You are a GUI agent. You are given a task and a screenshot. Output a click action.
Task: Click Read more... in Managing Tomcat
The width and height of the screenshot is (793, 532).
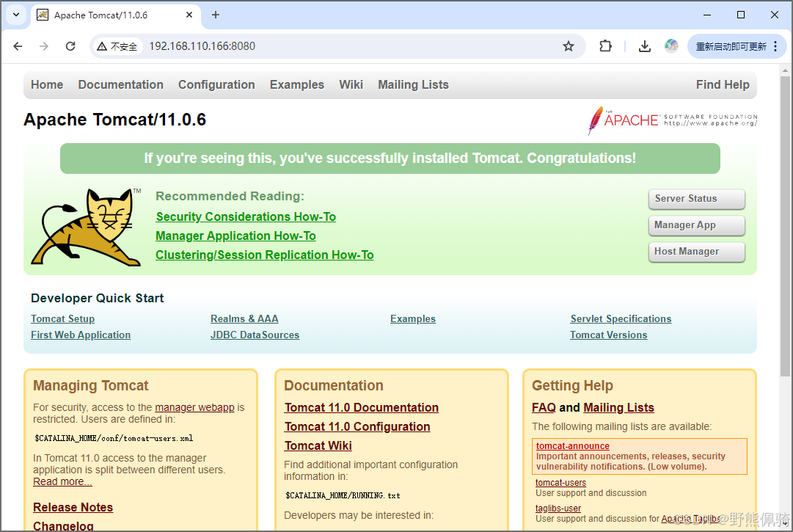[62, 482]
